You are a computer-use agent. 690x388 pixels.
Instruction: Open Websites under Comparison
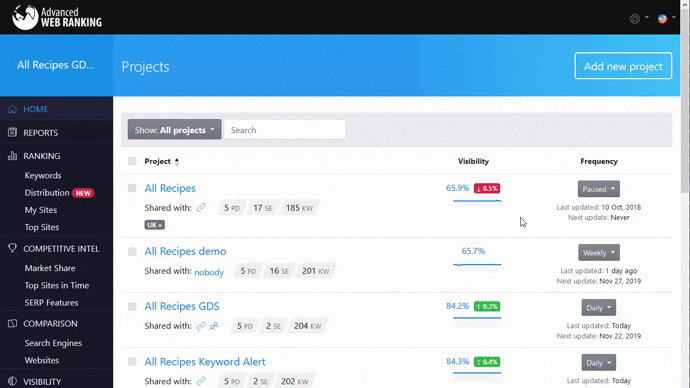(42, 360)
